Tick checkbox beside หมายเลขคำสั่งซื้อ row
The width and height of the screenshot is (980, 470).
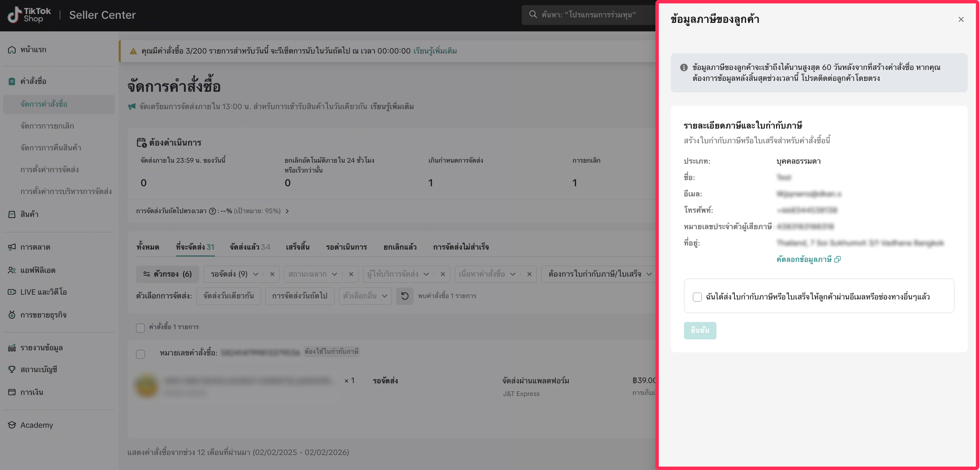click(140, 354)
